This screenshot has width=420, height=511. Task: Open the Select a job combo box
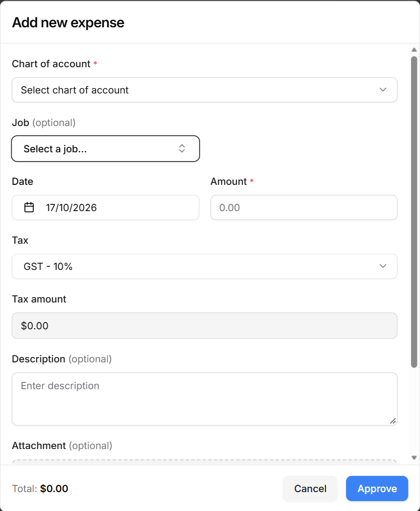coord(106,149)
